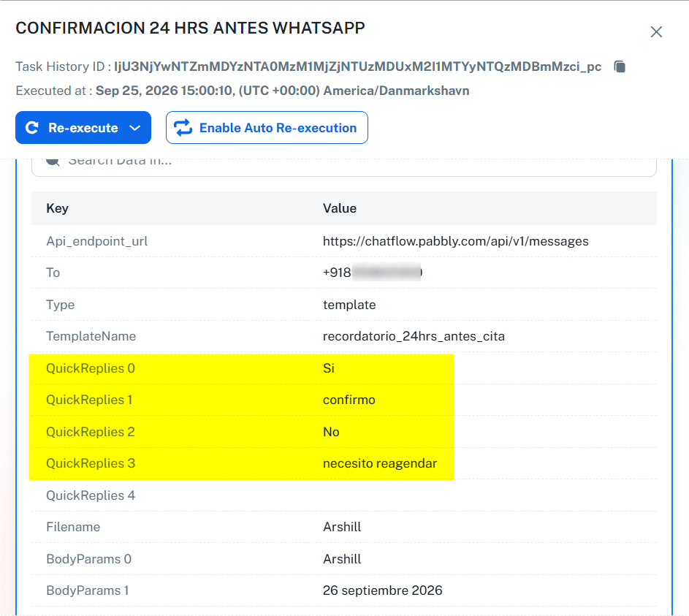Screen dimensions: 689x616
Task: Select the 'No' value
Action: click(x=331, y=432)
